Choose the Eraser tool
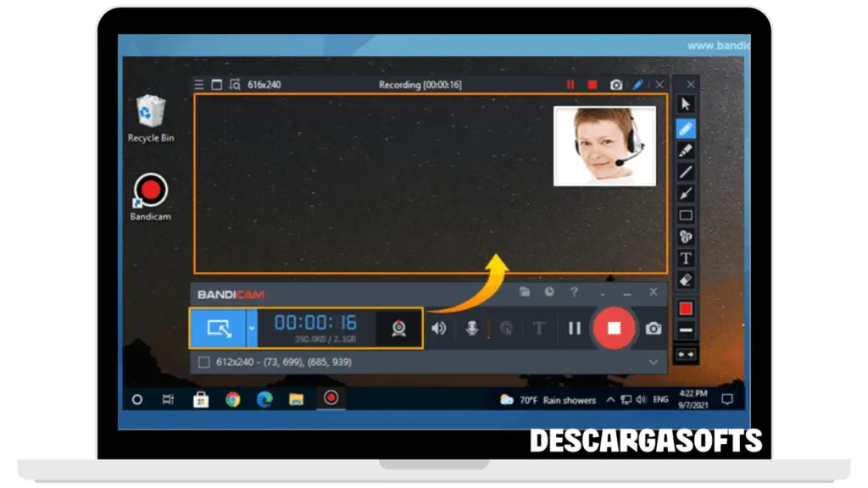 pyautogui.click(x=686, y=280)
